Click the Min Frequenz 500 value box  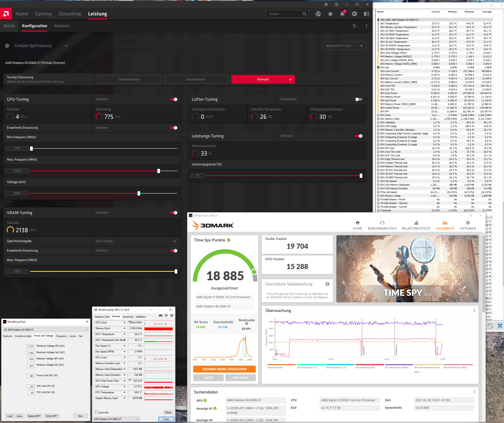point(17,149)
